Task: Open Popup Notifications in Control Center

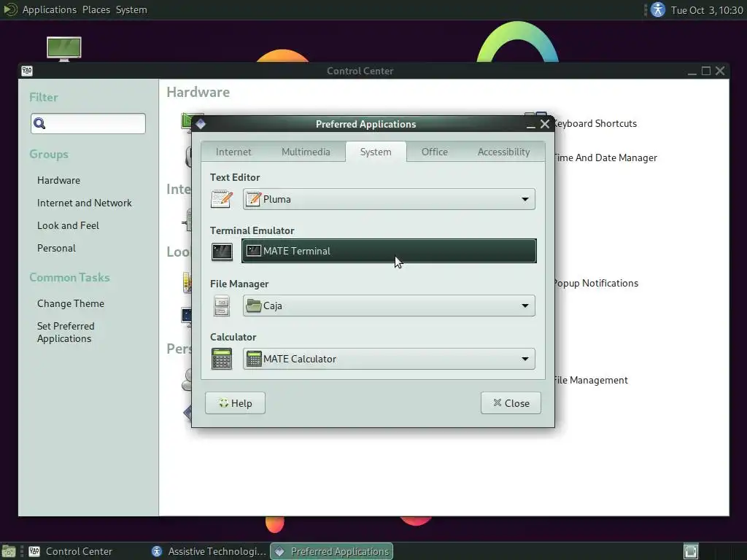Action: coord(596,284)
